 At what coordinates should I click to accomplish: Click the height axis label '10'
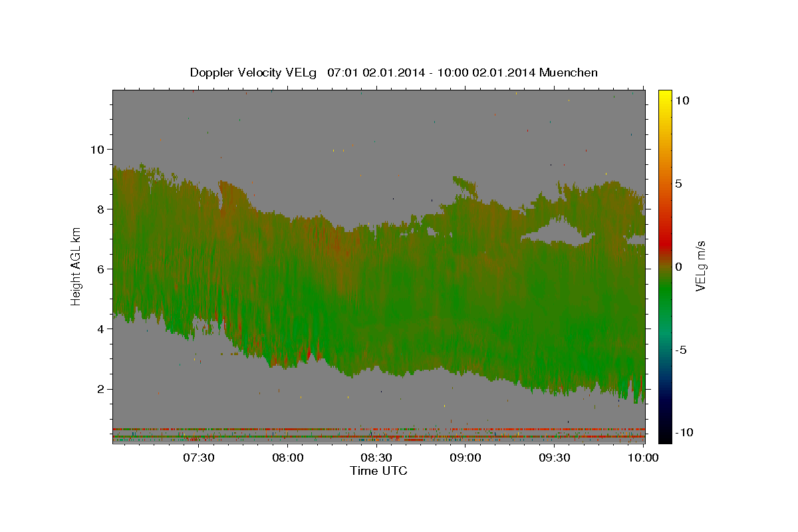click(97, 149)
